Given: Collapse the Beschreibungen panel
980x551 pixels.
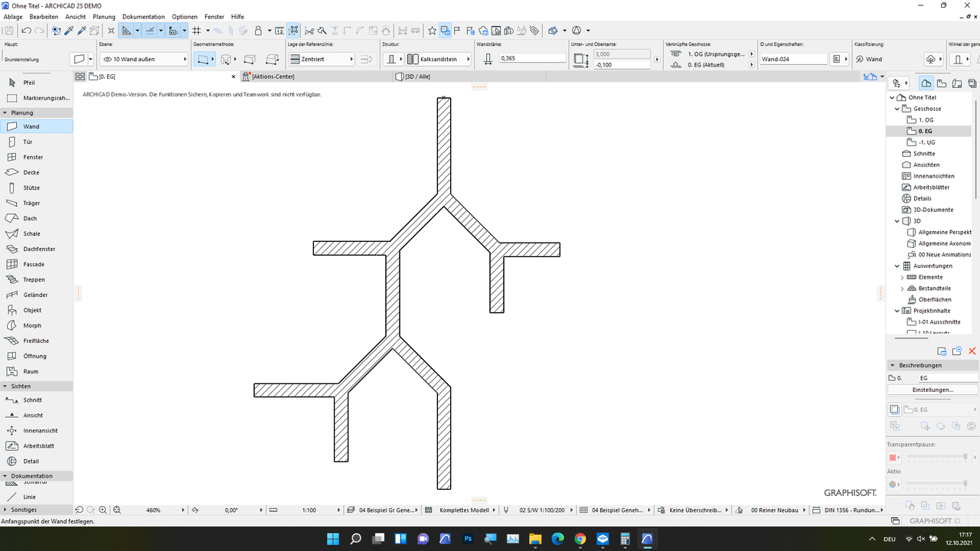Looking at the screenshot, I should [893, 365].
